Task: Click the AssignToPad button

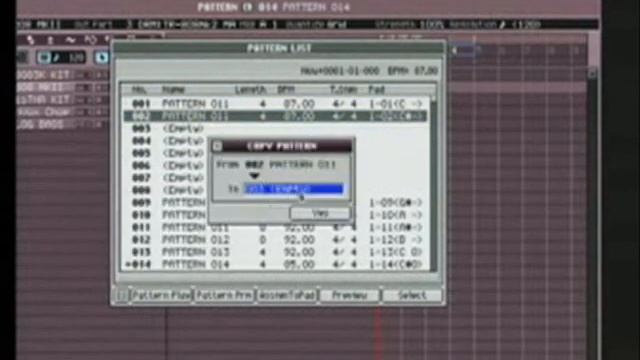Action: tap(287, 295)
